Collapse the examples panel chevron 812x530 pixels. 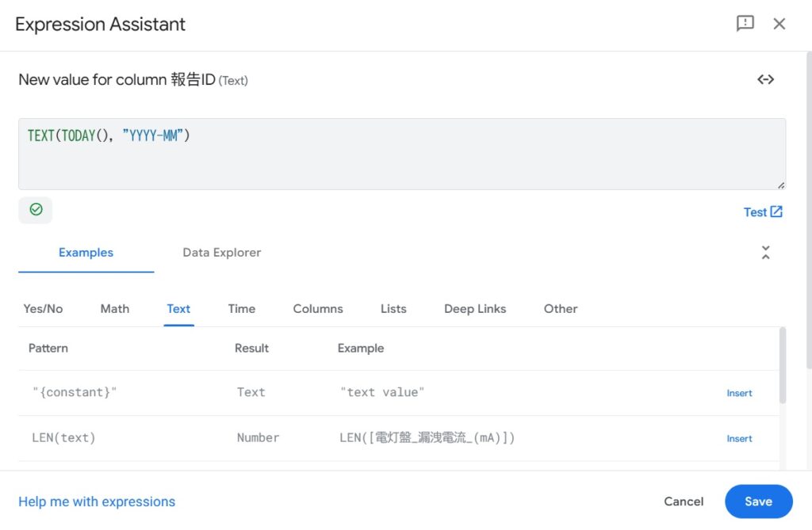point(765,253)
